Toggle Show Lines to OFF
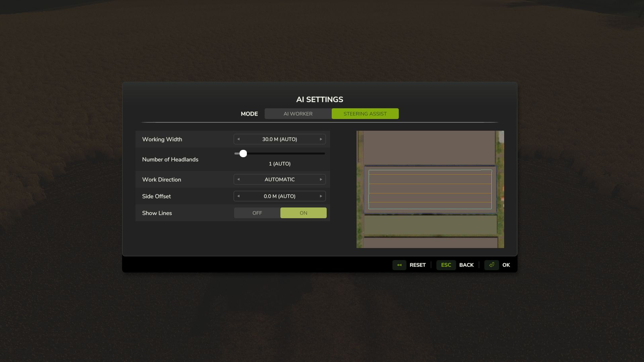This screenshot has height=362, width=644. click(257, 213)
